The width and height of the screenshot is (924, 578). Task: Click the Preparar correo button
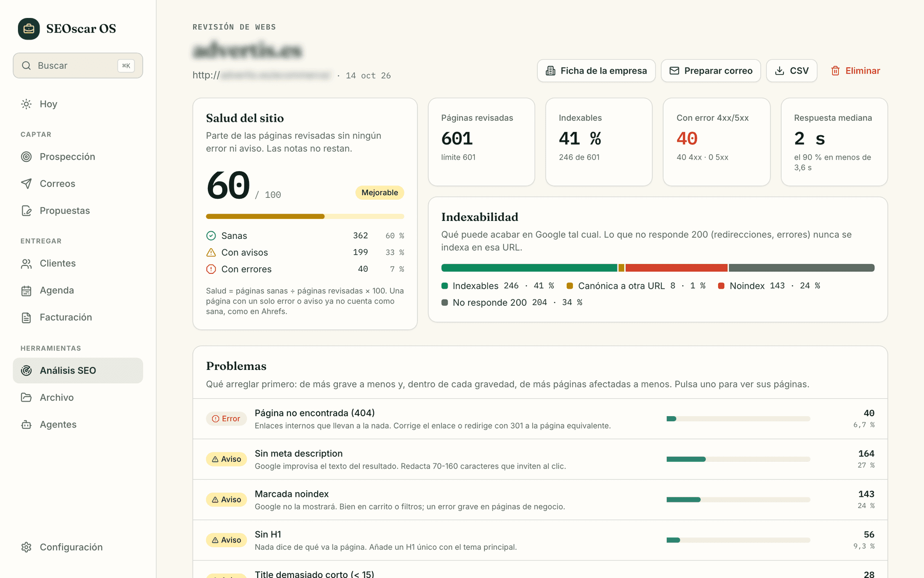[x=710, y=71]
